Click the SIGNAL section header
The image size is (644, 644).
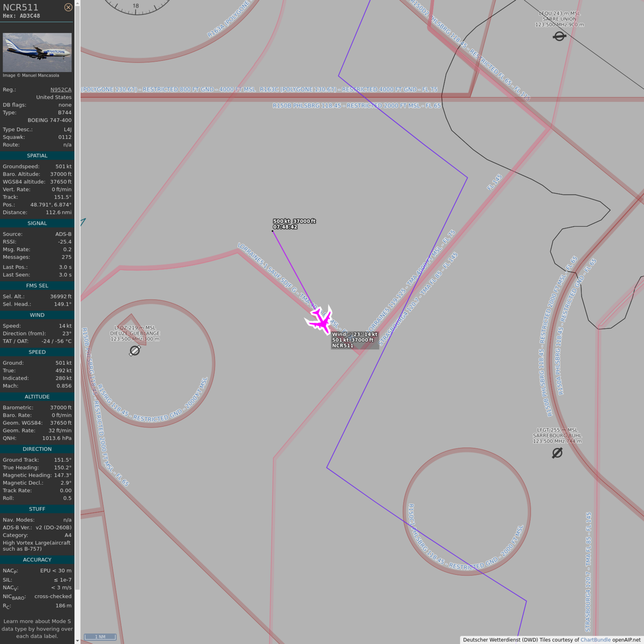click(37, 223)
